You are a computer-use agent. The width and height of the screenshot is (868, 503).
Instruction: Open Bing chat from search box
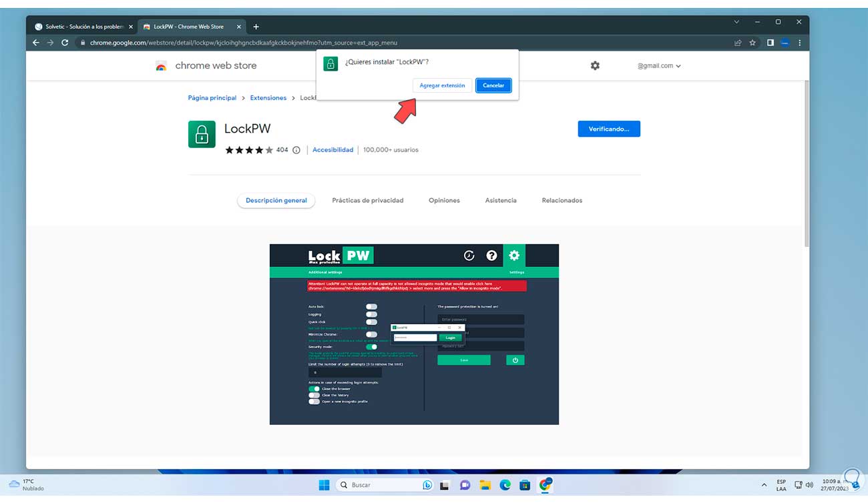click(427, 485)
